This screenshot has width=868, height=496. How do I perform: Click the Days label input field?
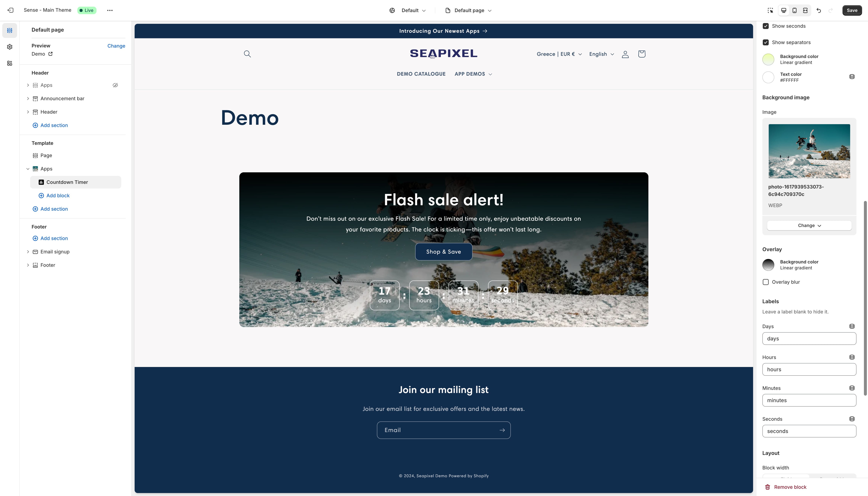click(809, 338)
